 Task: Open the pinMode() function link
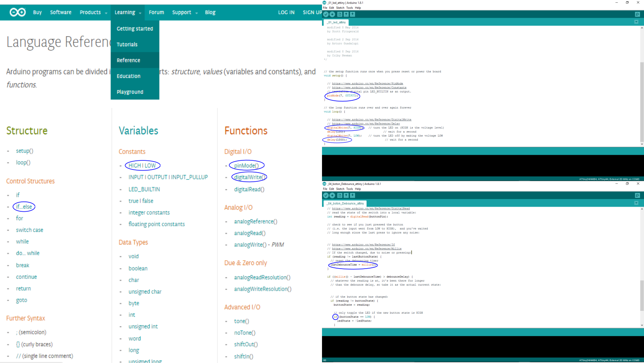pyautogui.click(x=246, y=166)
